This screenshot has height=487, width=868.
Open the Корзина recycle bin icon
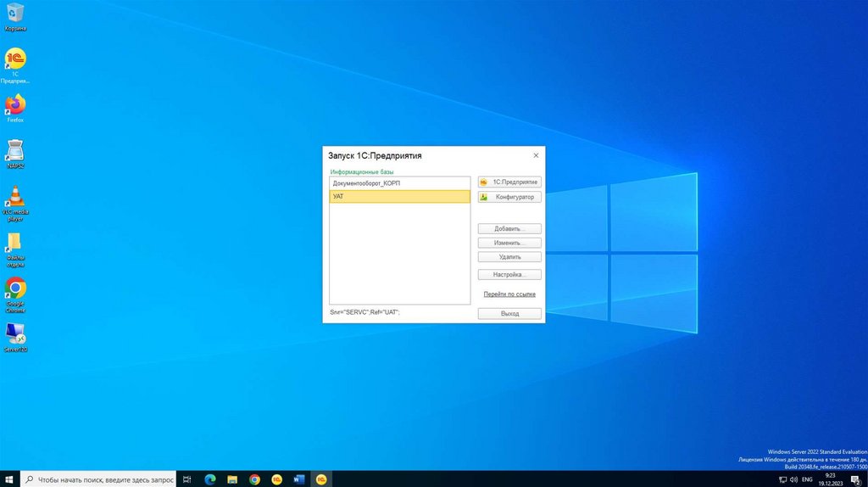(15, 13)
